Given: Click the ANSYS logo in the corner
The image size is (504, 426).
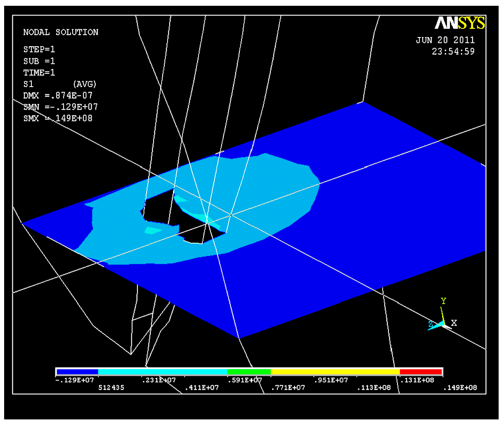Looking at the screenshot, I should tap(460, 23).
